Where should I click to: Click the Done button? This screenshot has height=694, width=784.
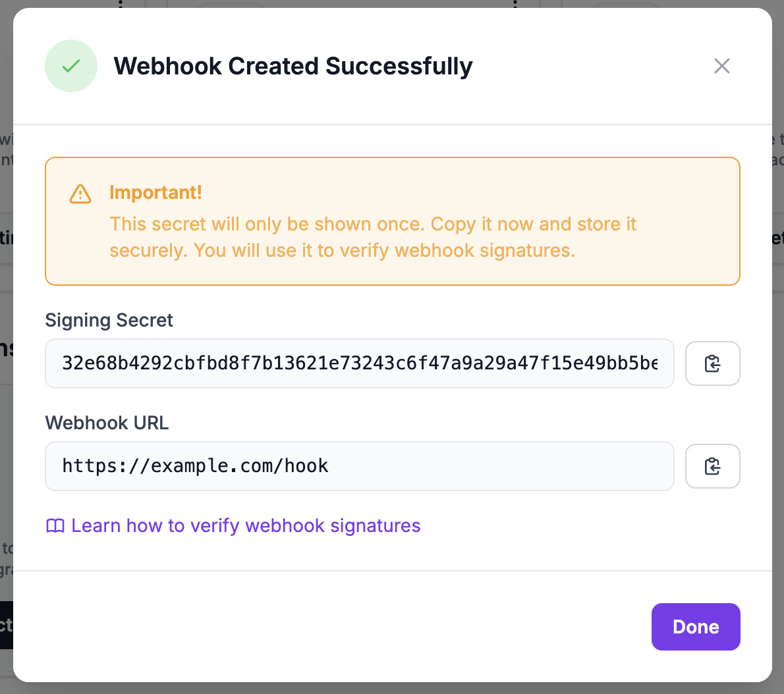click(696, 626)
